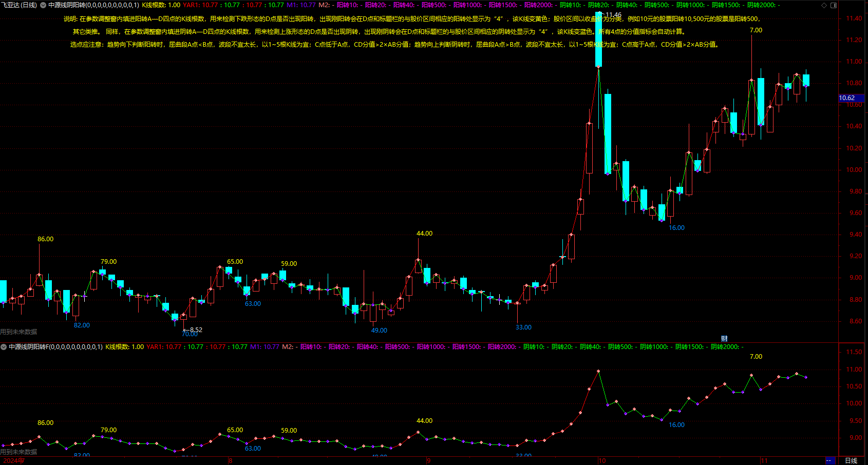Click the 用到未来数据 notice in main chart
868x465 pixels.
coord(18,332)
